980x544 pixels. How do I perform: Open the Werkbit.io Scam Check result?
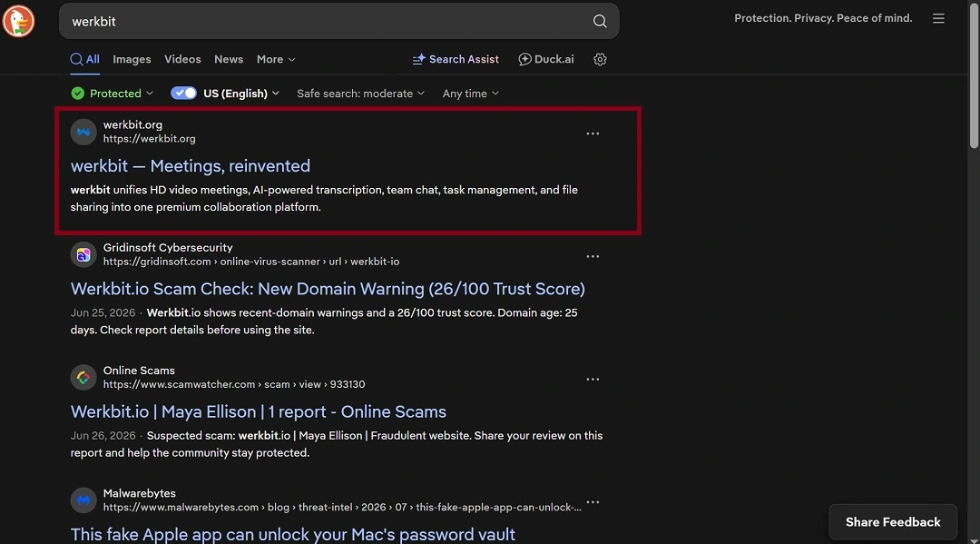point(328,289)
